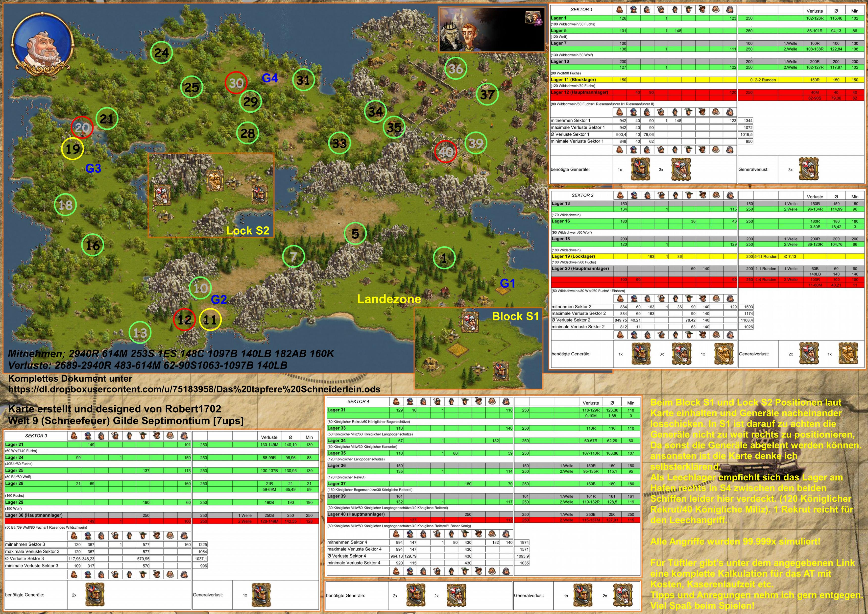
Task: Click red camp marker 40
Action: click(446, 152)
